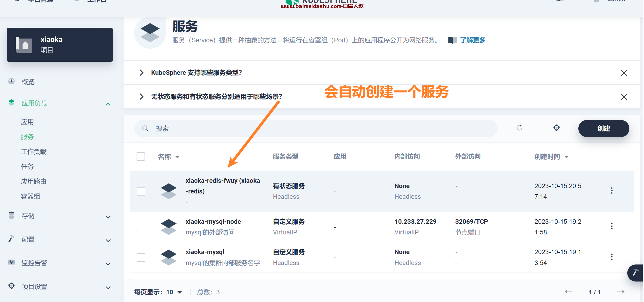Open the xiaoka-redis-fwuy service

[223, 186]
